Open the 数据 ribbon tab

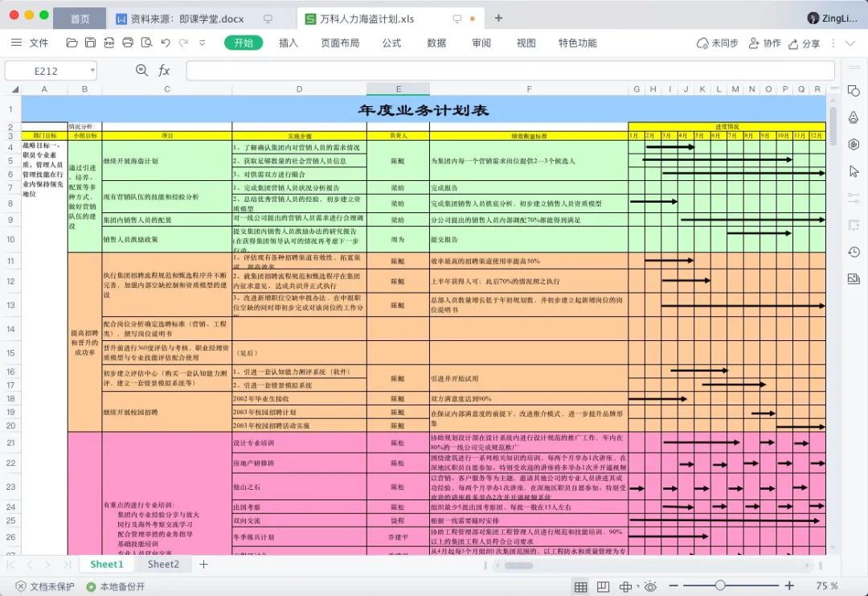coord(436,43)
